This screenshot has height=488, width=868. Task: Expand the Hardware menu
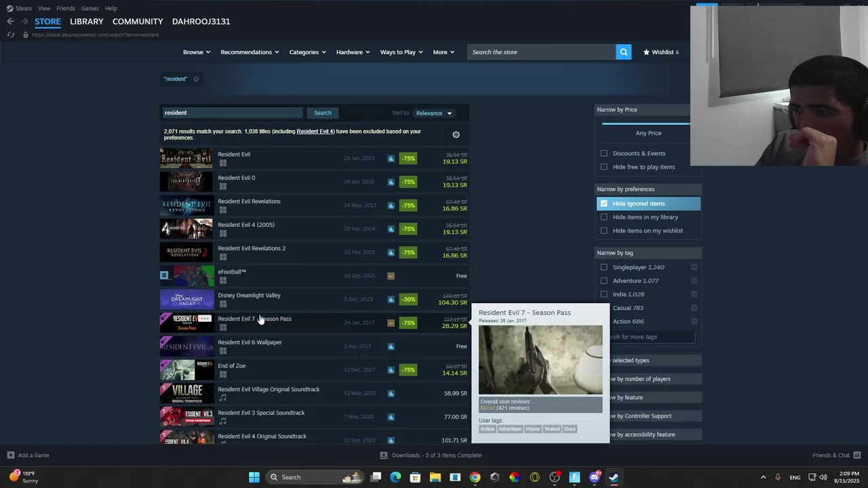[353, 52]
